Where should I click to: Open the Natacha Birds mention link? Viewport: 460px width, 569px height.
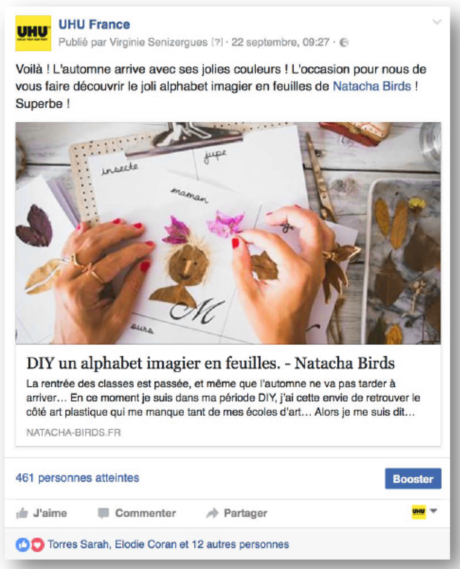coord(372,86)
